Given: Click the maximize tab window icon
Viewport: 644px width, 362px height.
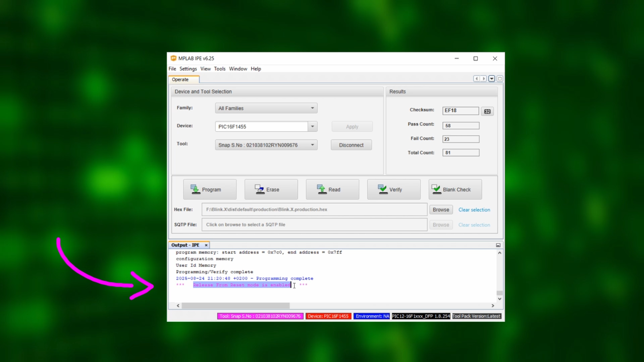Looking at the screenshot, I should 500,79.
